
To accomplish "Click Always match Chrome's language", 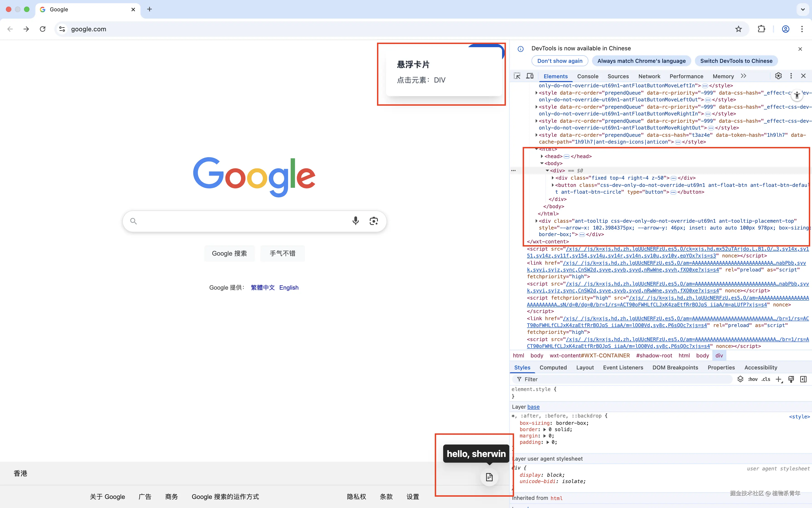I will (x=641, y=61).
